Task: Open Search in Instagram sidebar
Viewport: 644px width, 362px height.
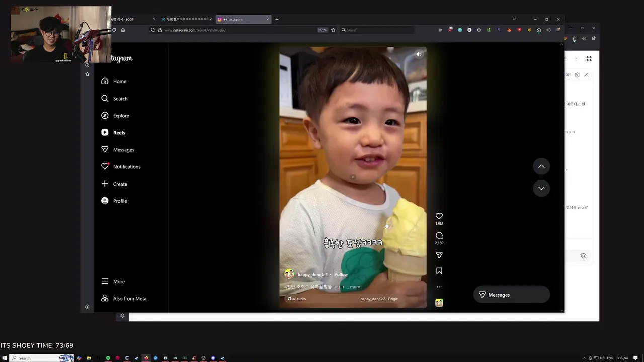Action: point(114,99)
